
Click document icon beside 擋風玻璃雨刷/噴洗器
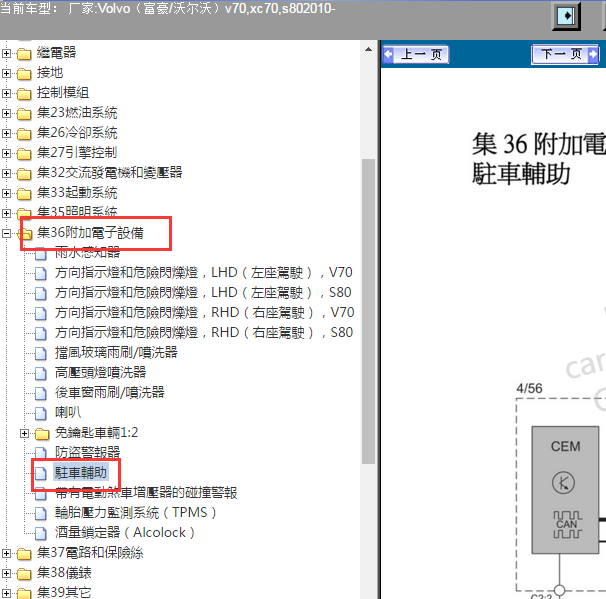(41, 353)
